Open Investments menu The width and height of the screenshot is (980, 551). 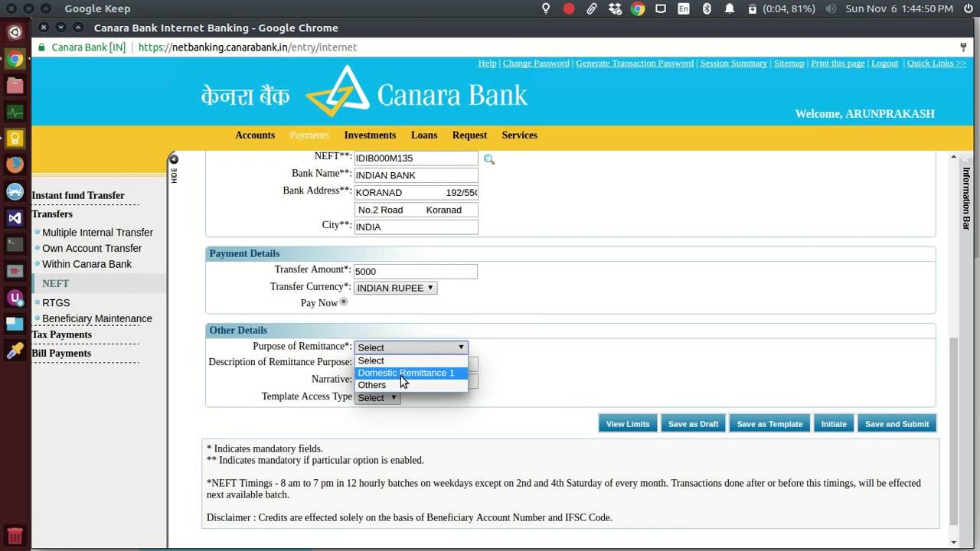[x=370, y=135]
